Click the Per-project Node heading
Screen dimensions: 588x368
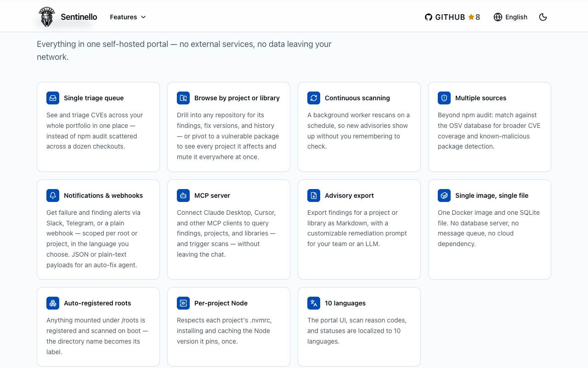(x=221, y=303)
